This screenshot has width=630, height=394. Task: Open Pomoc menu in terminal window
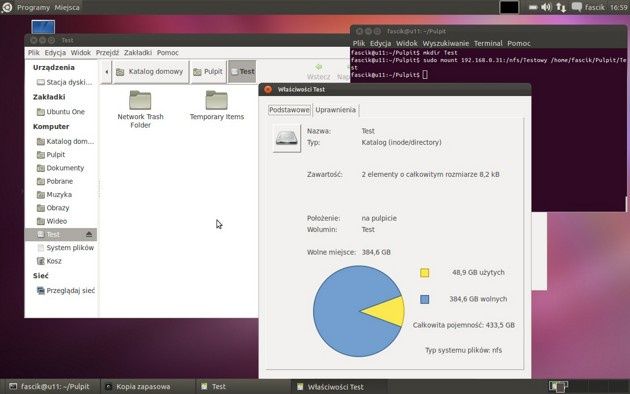pos(519,43)
